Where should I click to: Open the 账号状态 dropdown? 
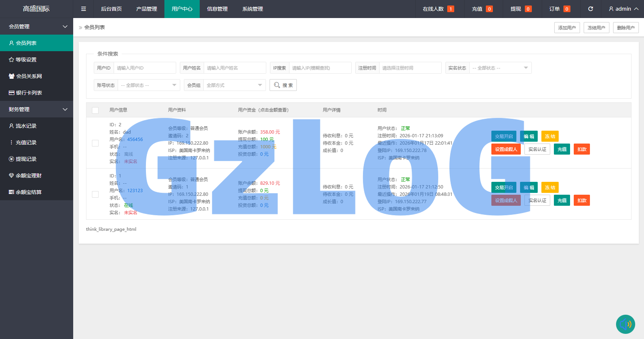pyautogui.click(x=149, y=85)
